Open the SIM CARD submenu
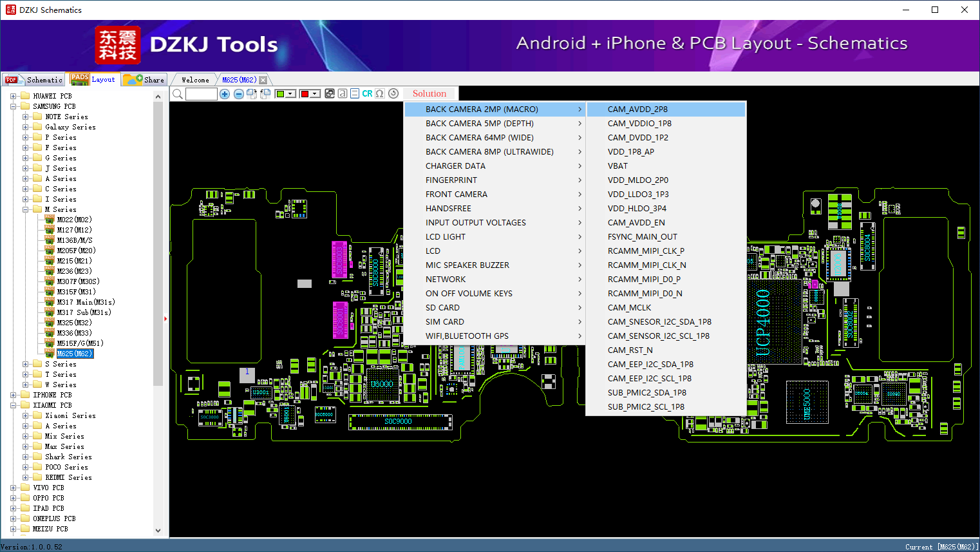This screenshot has height=552, width=980. click(x=495, y=322)
